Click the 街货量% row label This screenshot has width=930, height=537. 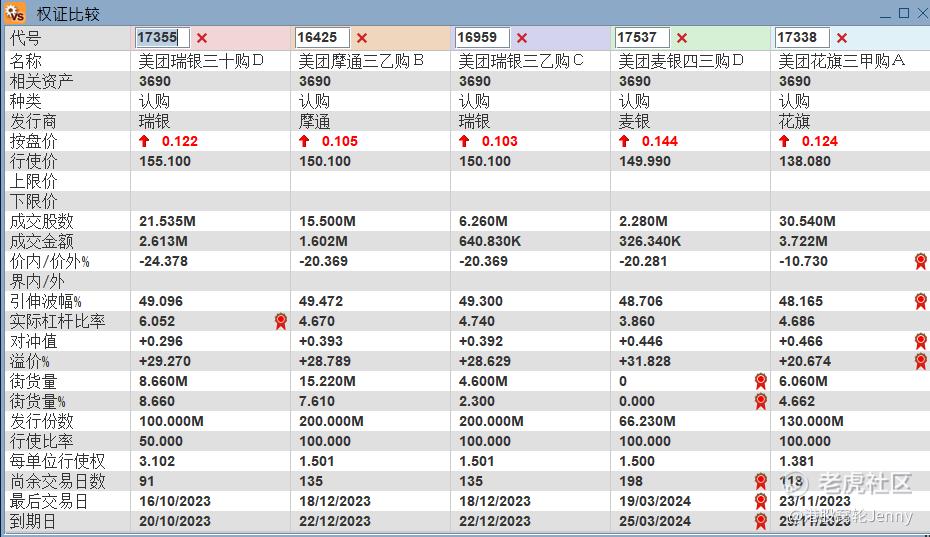(x=37, y=401)
